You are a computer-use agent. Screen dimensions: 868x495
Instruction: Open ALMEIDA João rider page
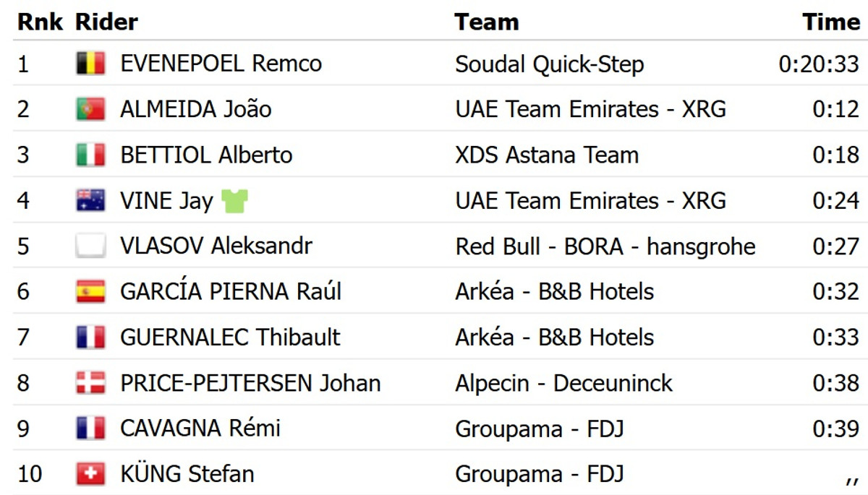pos(195,109)
